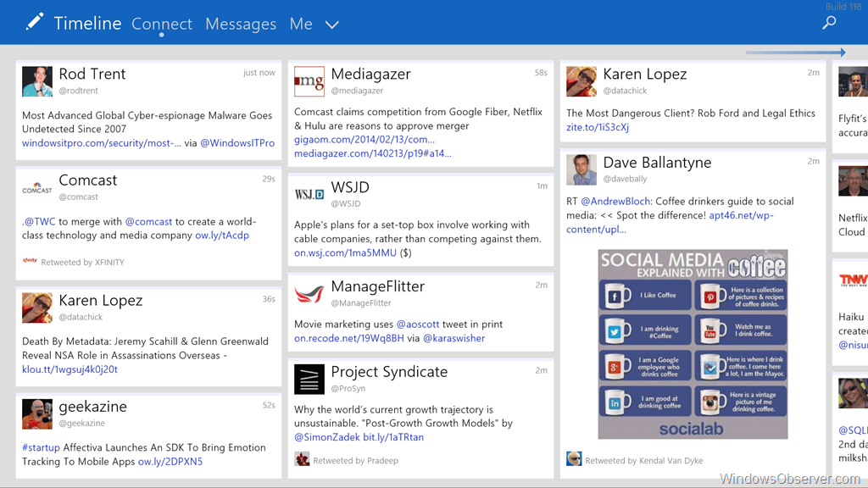Open the Mediagazer avatar logo
This screenshot has width=868, height=488.
309,81
